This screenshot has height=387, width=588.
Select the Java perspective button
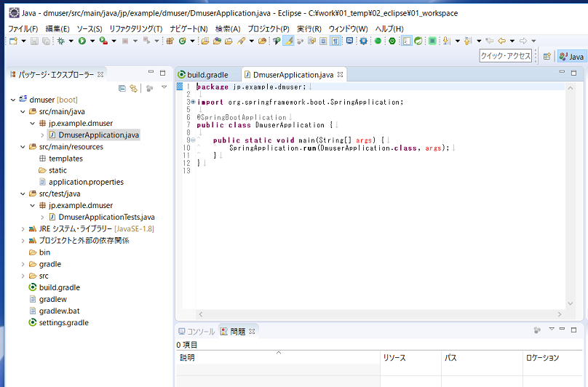pyautogui.click(x=571, y=57)
